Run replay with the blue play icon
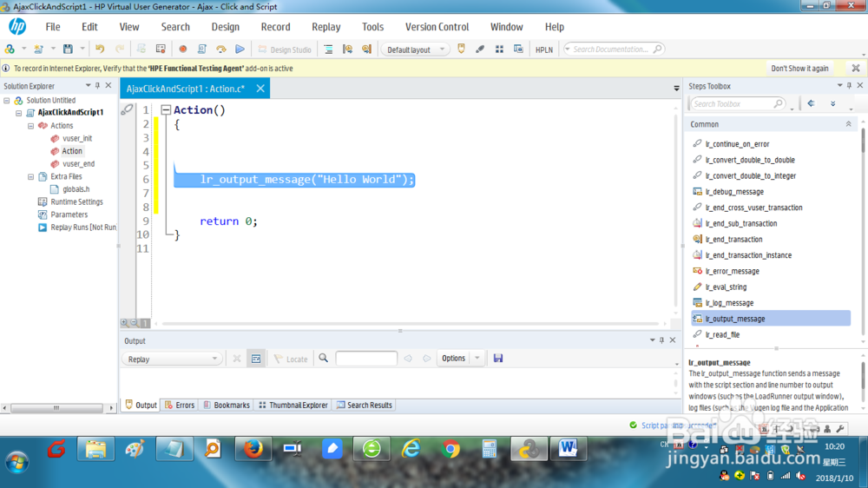 pos(240,49)
